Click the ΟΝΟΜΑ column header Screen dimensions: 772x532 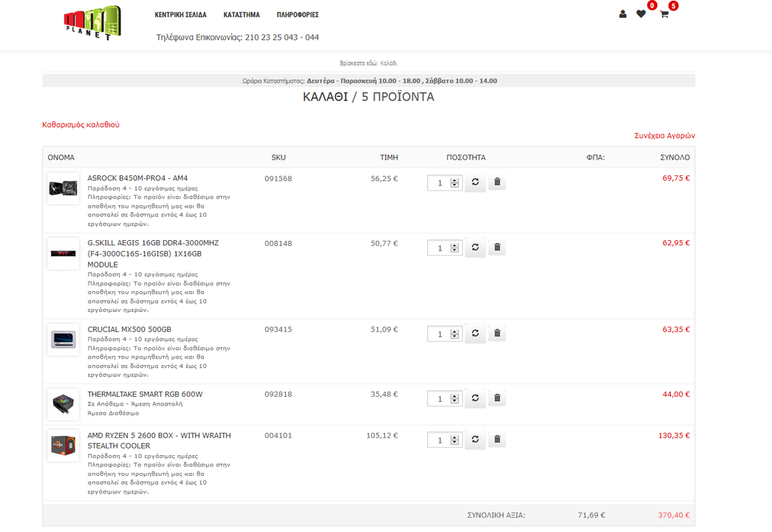click(x=61, y=157)
